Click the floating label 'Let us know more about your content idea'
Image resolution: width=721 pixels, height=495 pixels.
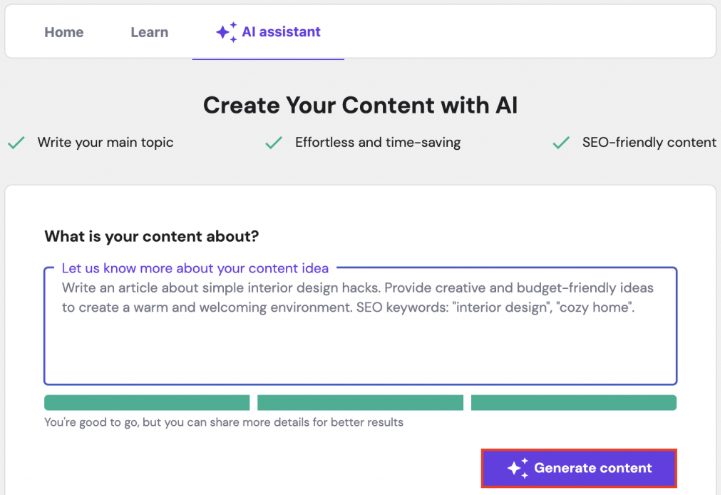coord(195,268)
